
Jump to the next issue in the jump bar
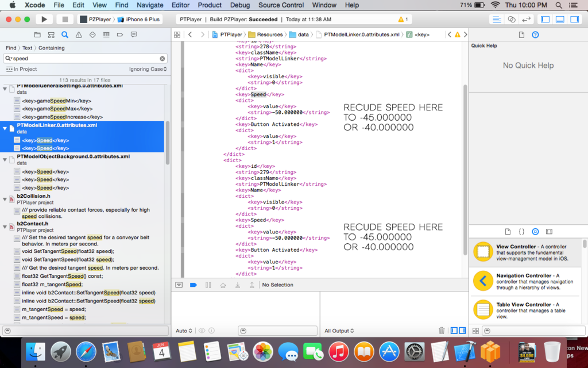465,34
